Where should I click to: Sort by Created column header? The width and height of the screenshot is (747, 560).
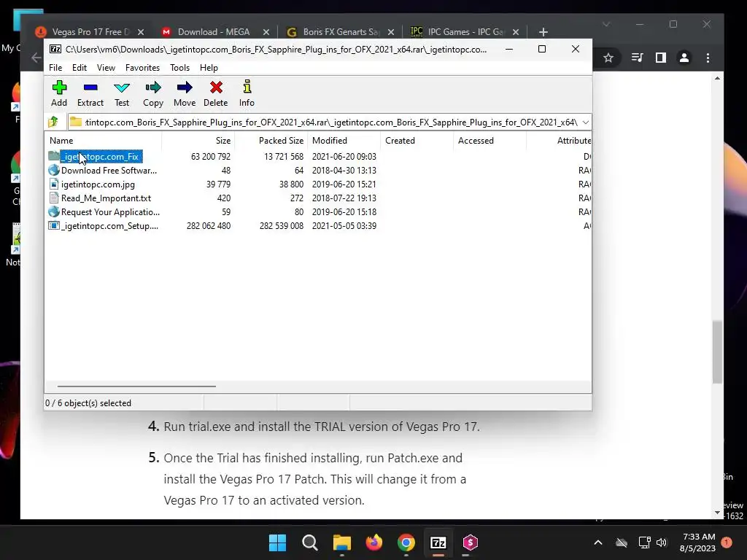(x=417, y=141)
